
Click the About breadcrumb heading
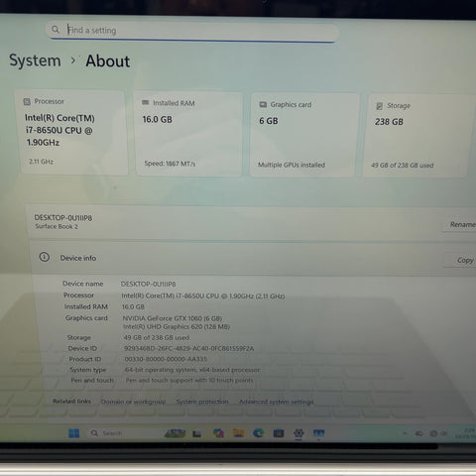pyautogui.click(x=108, y=61)
